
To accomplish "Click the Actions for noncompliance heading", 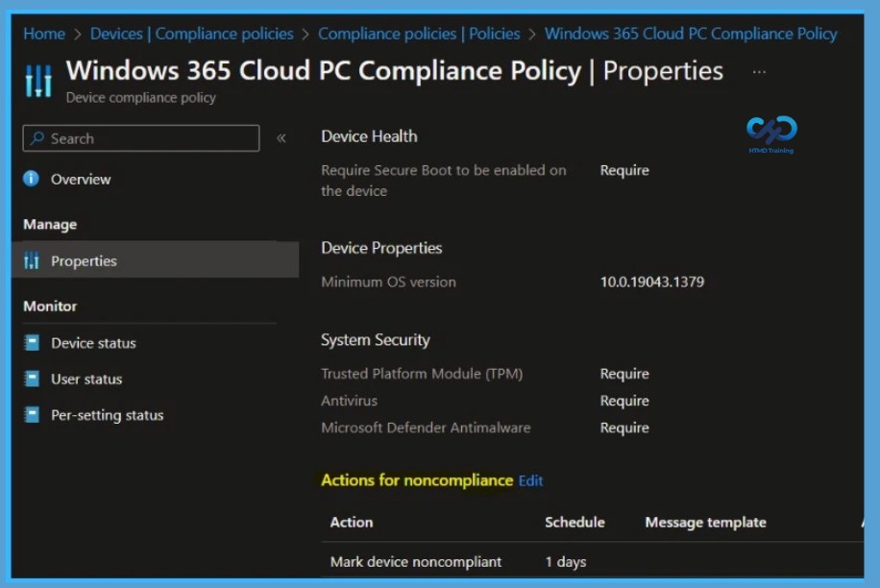I will click(x=417, y=480).
